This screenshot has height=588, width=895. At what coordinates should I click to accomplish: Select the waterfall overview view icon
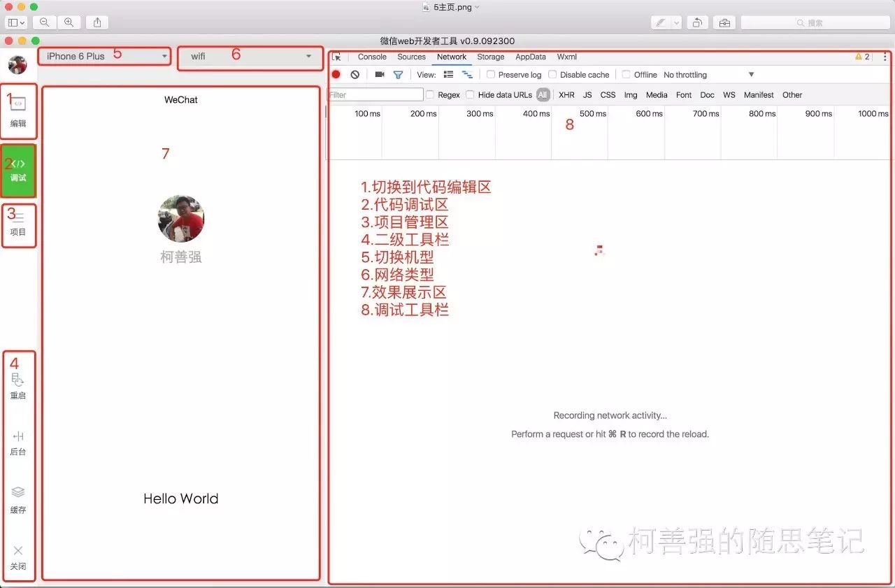click(467, 74)
